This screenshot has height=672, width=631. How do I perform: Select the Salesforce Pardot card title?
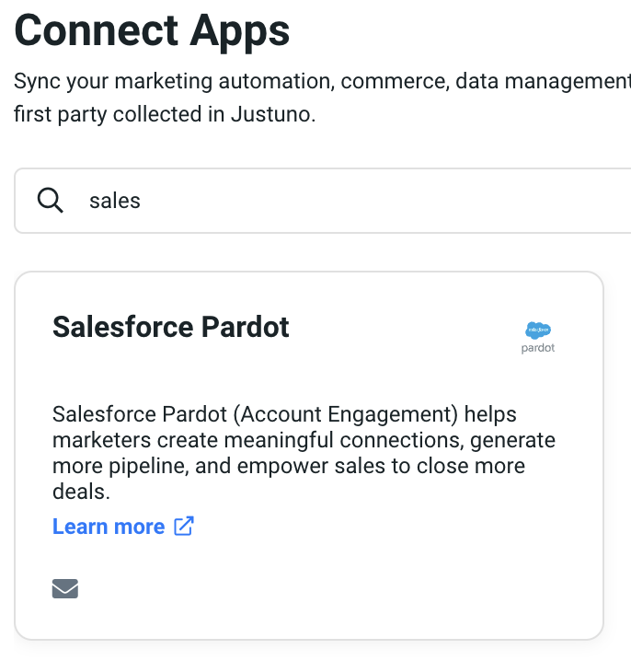(171, 327)
